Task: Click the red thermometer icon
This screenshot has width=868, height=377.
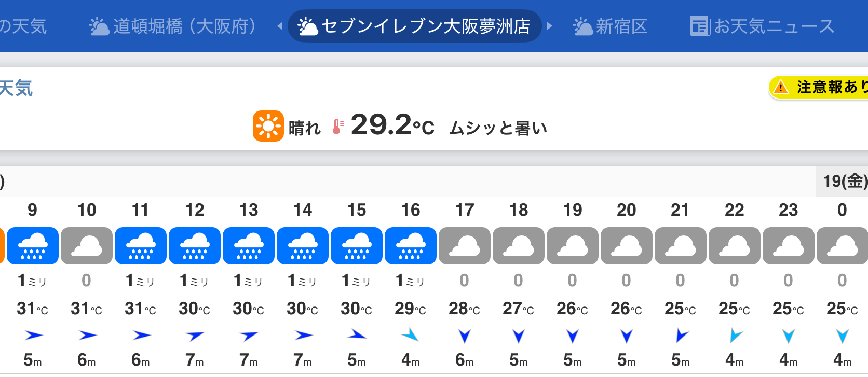Action: (x=337, y=127)
